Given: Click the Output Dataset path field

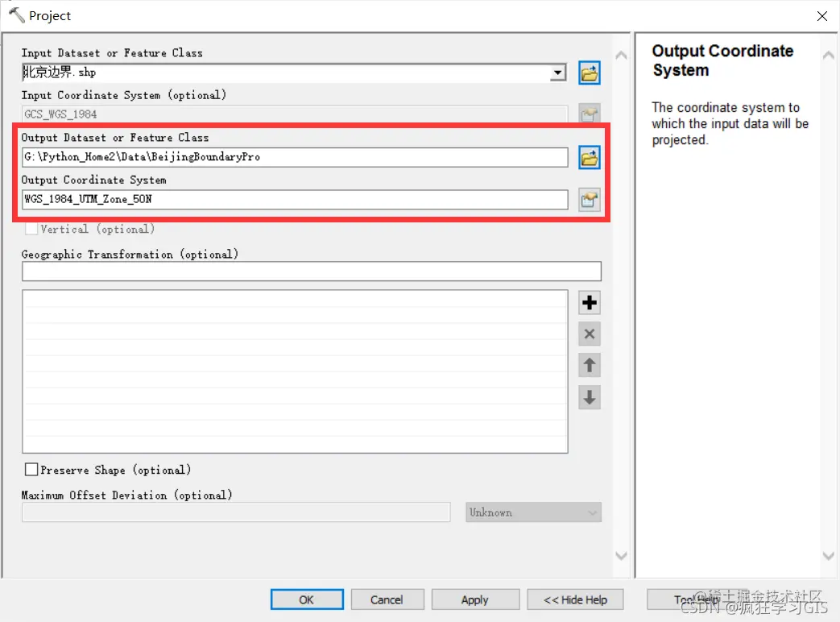Looking at the screenshot, I should (295, 157).
